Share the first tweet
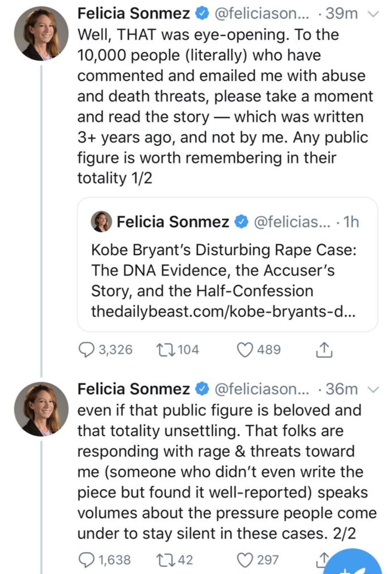 [324, 350]
